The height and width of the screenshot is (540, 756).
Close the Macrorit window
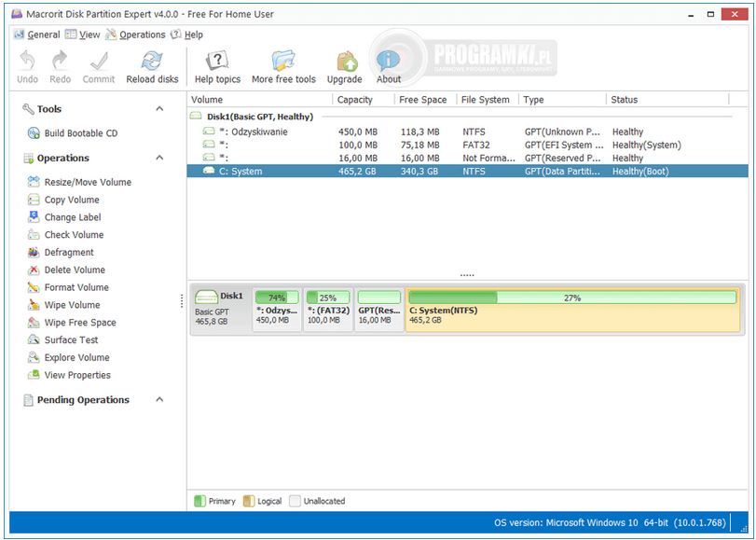[x=735, y=14]
